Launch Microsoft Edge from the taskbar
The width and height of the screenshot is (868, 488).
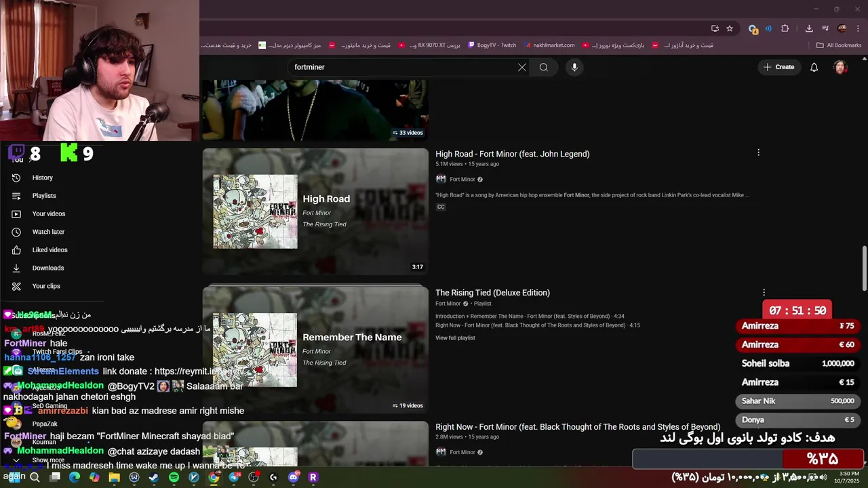tap(75, 477)
